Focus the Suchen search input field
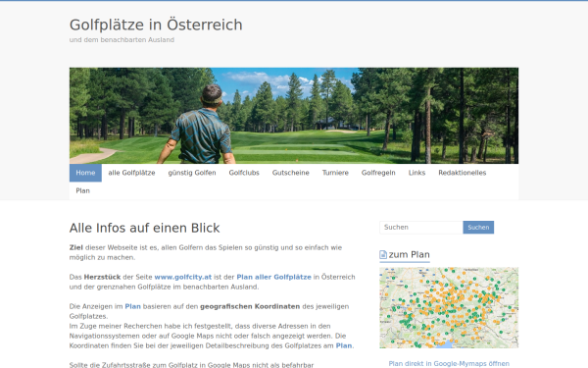The width and height of the screenshot is (588, 368). coord(421,228)
